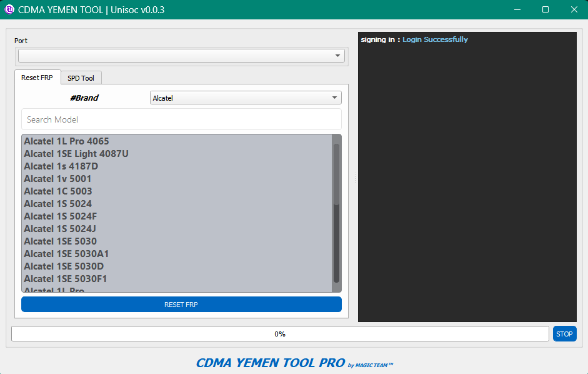Open the Port selection dropdown
588x374 pixels.
pyautogui.click(x=181, y=55)
